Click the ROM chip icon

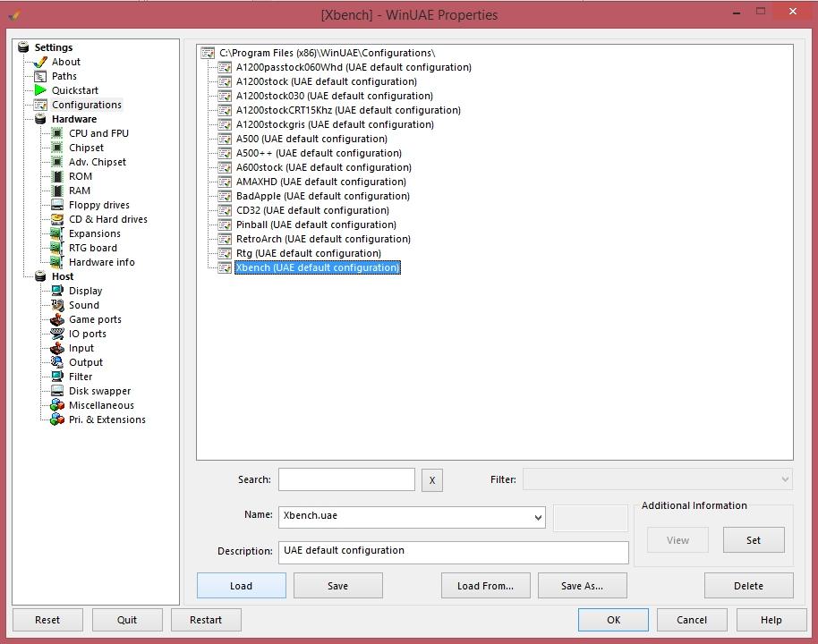[x=57, y=176]
